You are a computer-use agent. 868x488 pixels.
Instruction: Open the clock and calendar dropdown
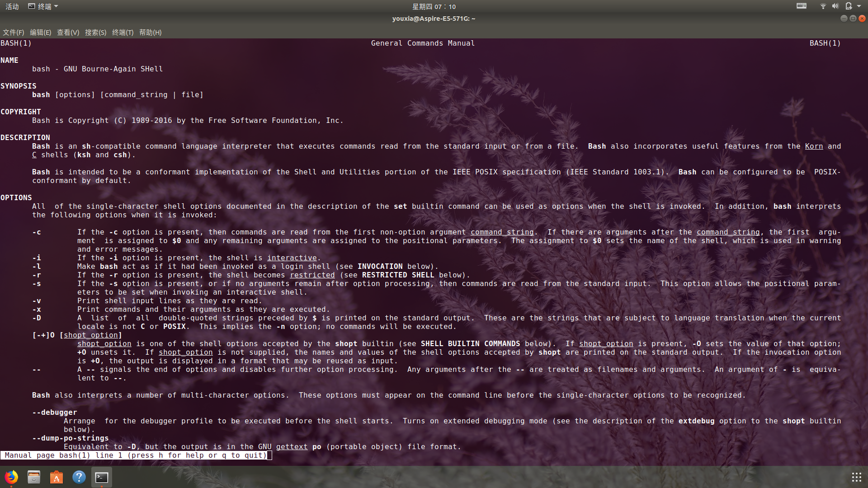pyautogui.click(x=434, y=6)
